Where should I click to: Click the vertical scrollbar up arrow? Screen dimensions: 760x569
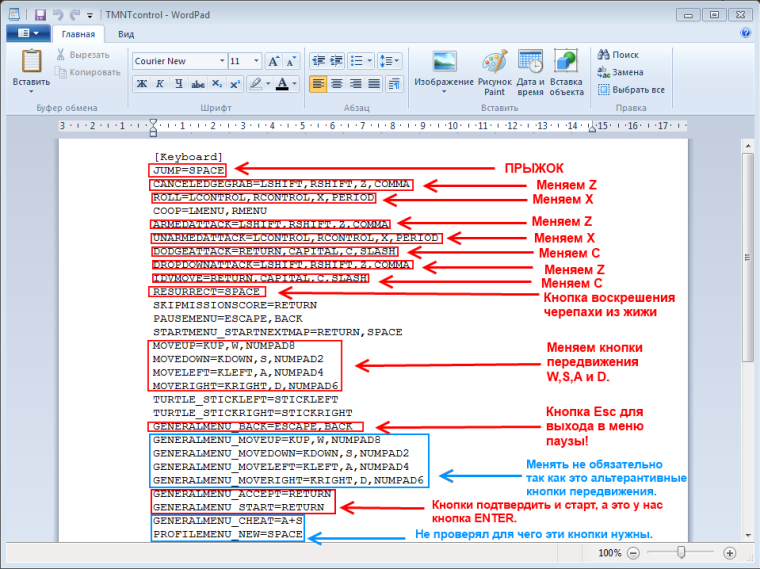747,146
